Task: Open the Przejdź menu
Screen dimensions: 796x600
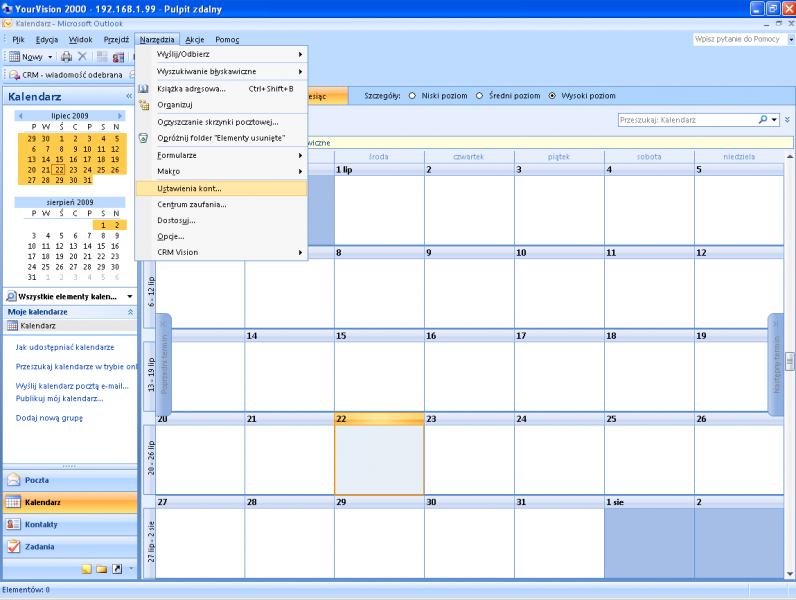Action: pos(116,40)
